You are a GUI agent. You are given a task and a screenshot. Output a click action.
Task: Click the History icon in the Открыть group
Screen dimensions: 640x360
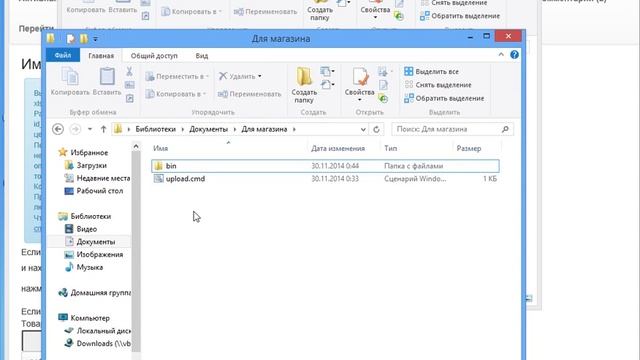pyautogui.click(x=383, y=98)
